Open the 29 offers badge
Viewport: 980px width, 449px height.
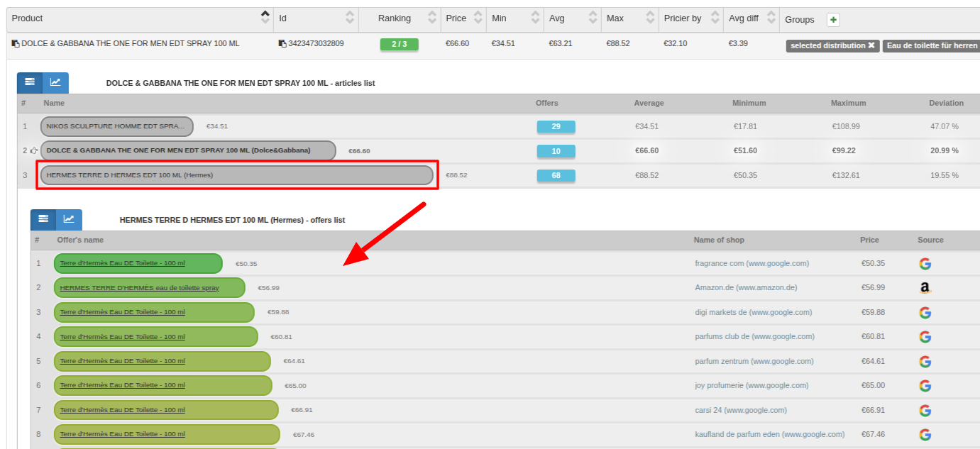click(556, 127)
